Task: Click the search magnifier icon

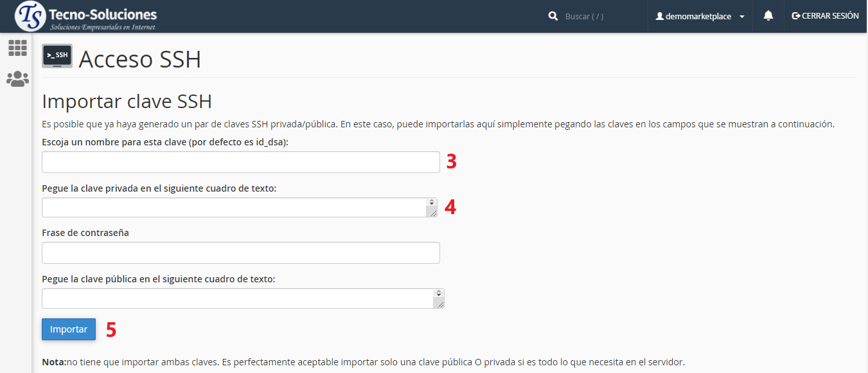Action: [553, 16]
